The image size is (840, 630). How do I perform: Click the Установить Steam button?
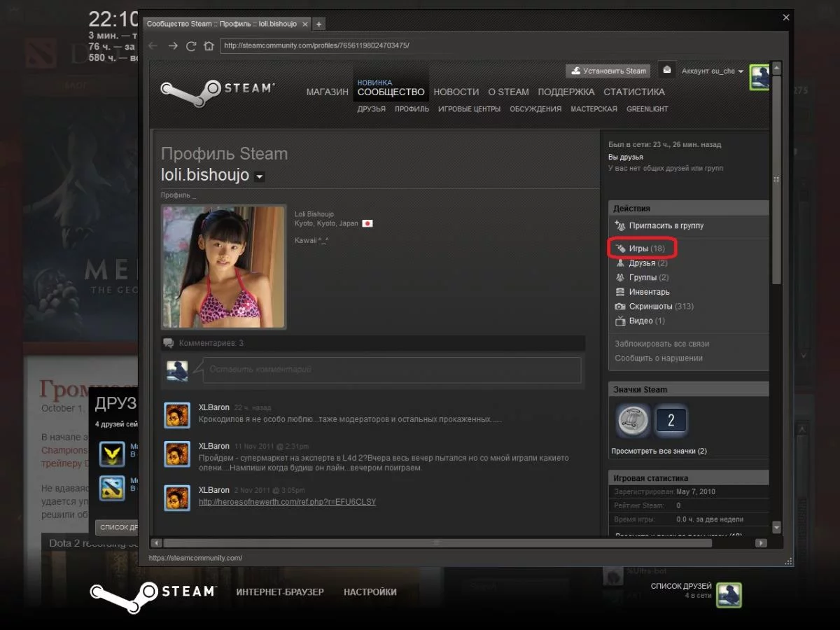click(608, 71)
